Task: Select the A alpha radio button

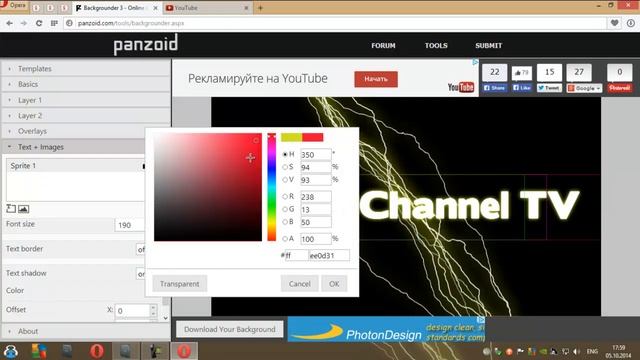Action: [285, 239]
